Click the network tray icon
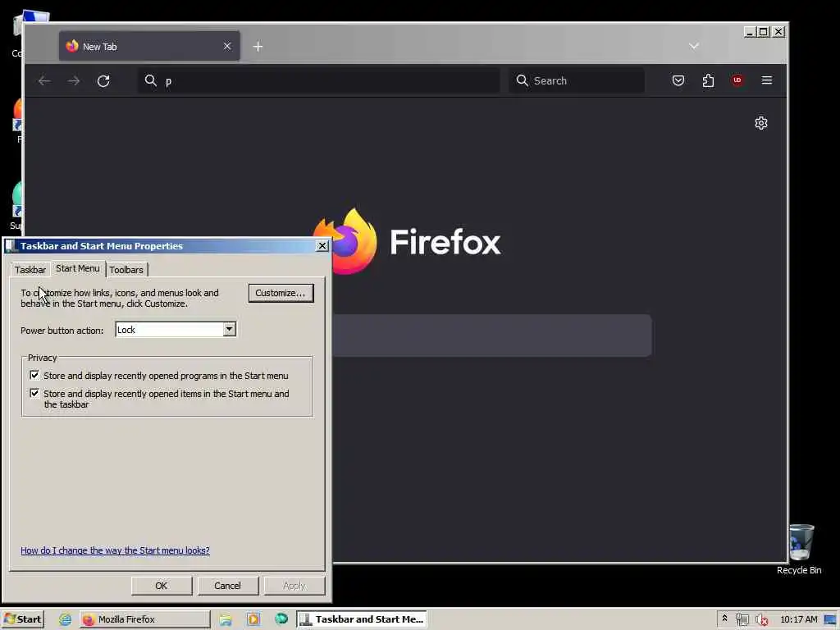The width and height of the screenshot is (840, 630). pos(742,620)
